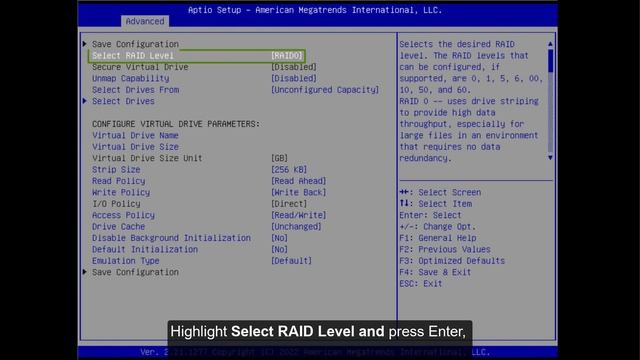Select the Virtual Drive Size field
The width and height of the screenshot is (640, 360).
(135, 147)
